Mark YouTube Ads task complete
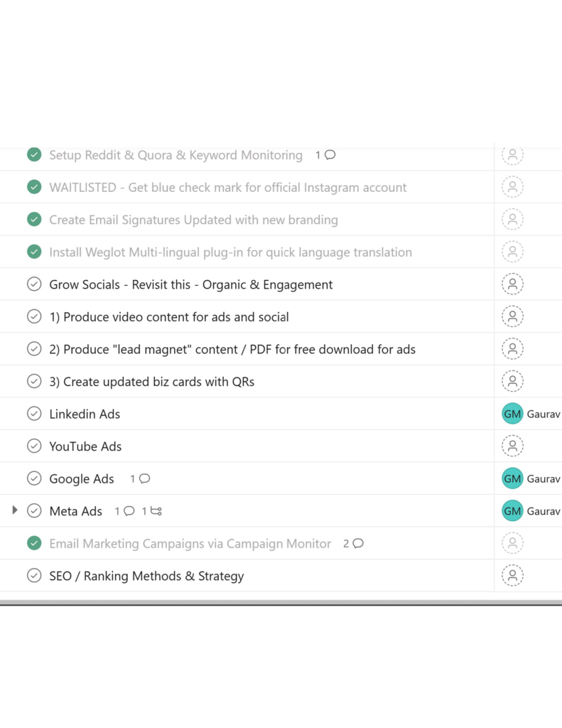Viewport: 562px width, 728px height. (34, 446)
